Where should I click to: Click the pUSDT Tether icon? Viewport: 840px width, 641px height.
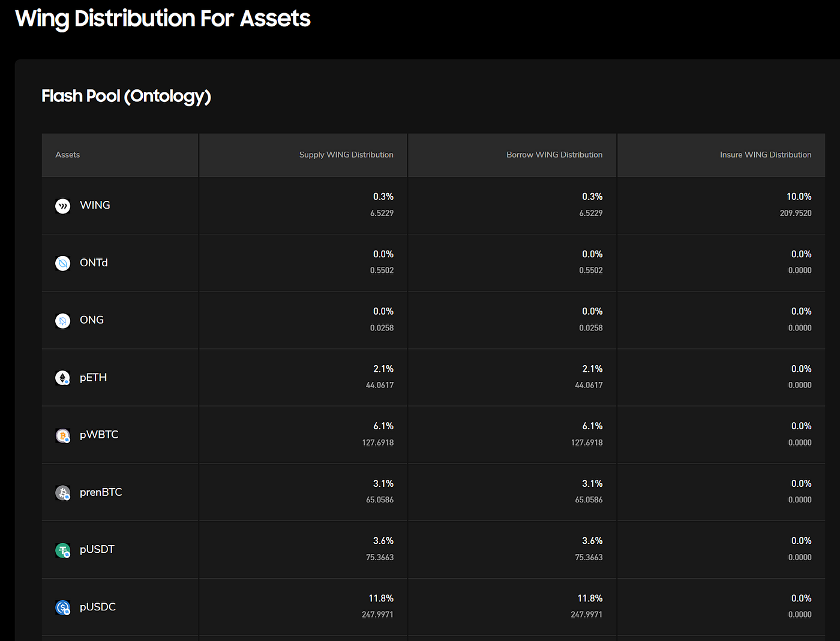click(62, 550)
